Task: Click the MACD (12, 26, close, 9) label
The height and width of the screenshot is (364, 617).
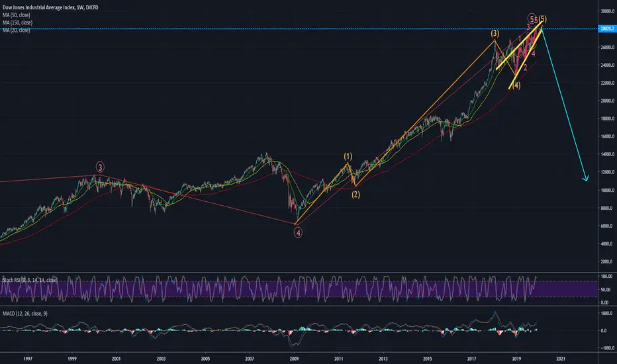Action: pyautogui.click(x=24, y=313)
